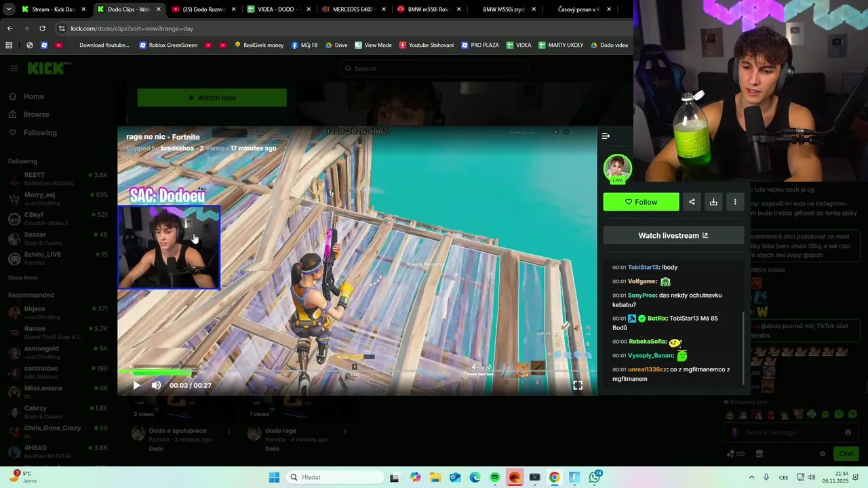Click the taskbar Hledat search box

(x=336, y=477)
